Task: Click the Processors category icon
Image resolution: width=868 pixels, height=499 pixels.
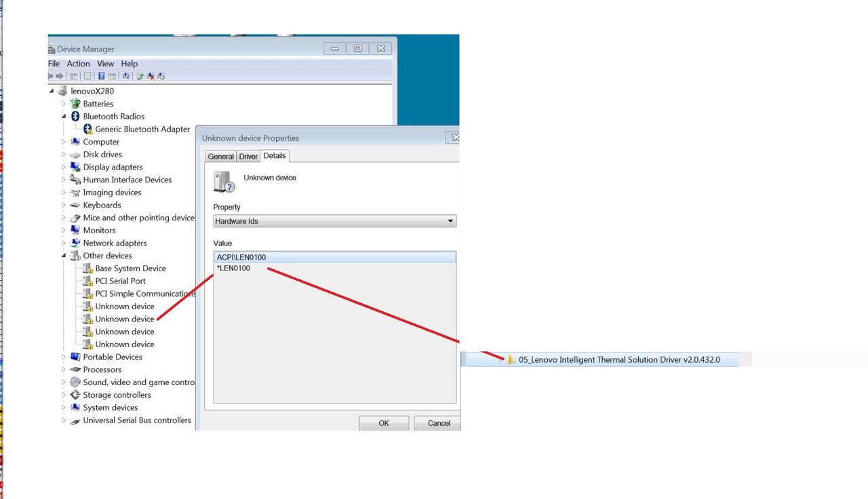Action: [x=75, y=370]
